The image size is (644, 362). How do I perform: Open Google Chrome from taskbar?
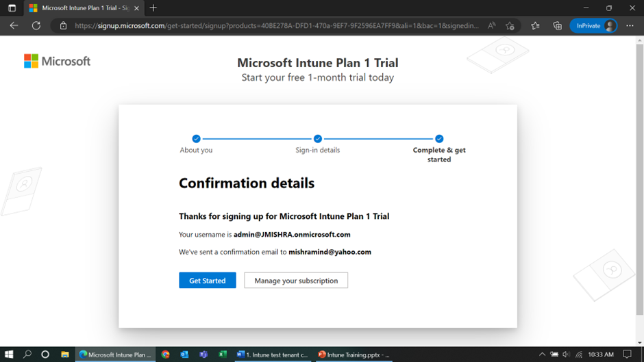[166, 354]
